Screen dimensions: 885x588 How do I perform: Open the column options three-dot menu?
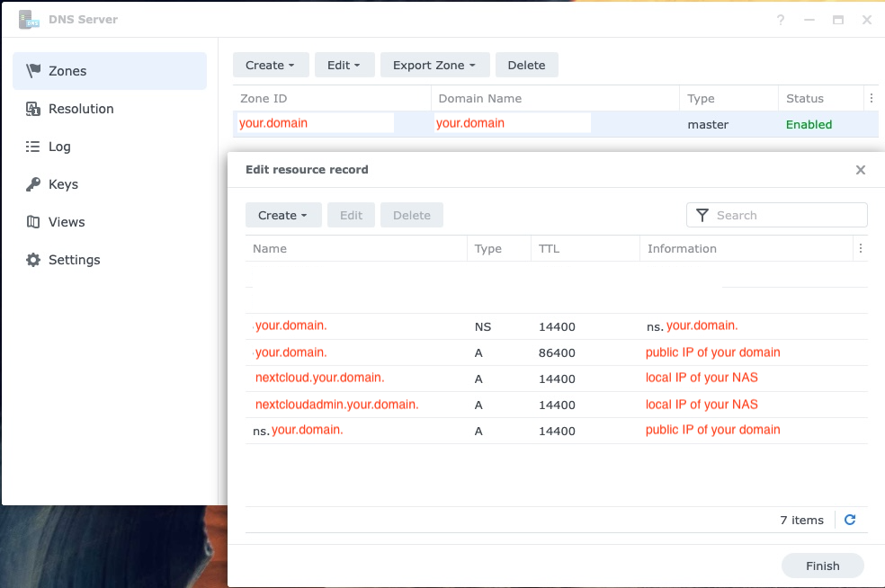point(861,248)
